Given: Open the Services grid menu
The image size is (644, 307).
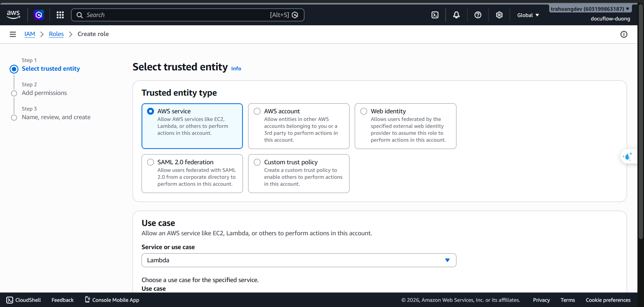Looking at the screenshot, I should click(60, 15).
